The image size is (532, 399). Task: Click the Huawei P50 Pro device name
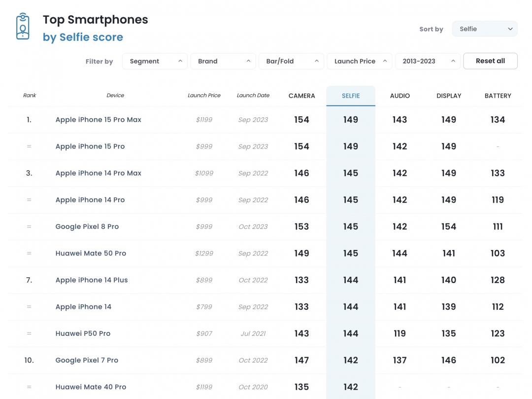coord(83,333)
